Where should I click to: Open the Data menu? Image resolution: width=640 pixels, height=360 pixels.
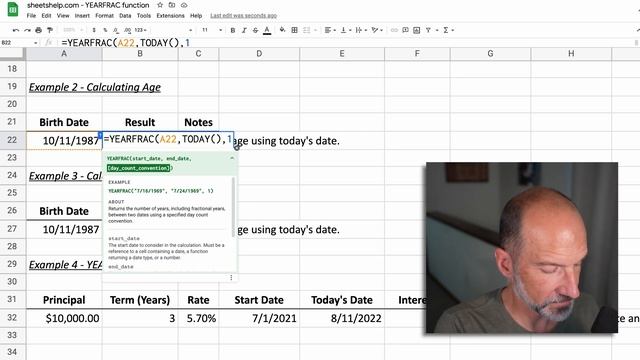[x=125, y=16]
